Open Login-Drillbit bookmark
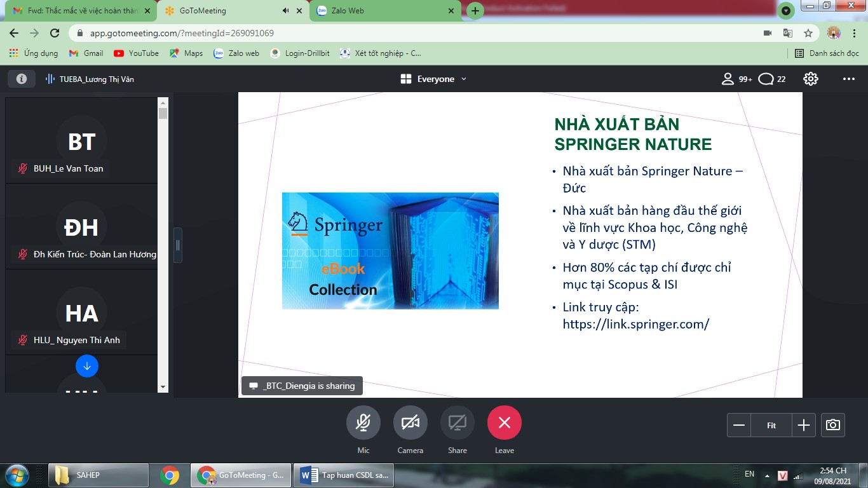Screen dimensions: 868x488 coord(299,53)
